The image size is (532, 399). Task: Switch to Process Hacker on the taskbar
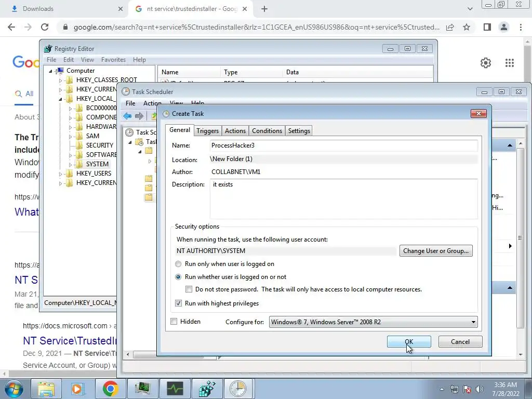(142, 389)
